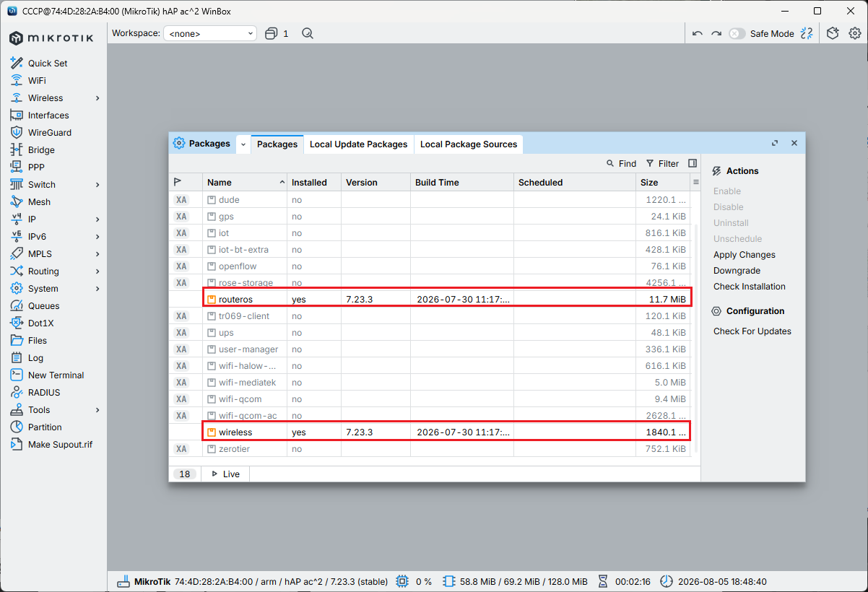Expand the IPv6 submenu
Viewport: 868px width, 592px height.
(x=97, y=236)
